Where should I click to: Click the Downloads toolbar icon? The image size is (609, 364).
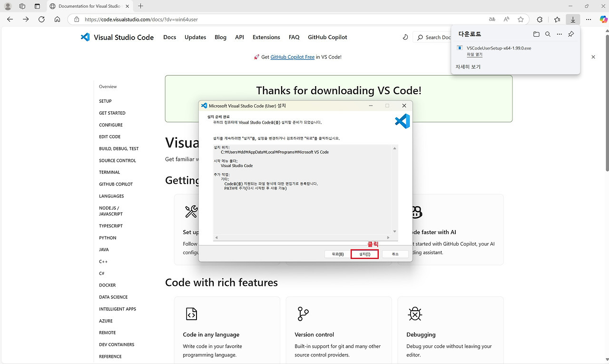pyautogui.click(x=573, y=20)
